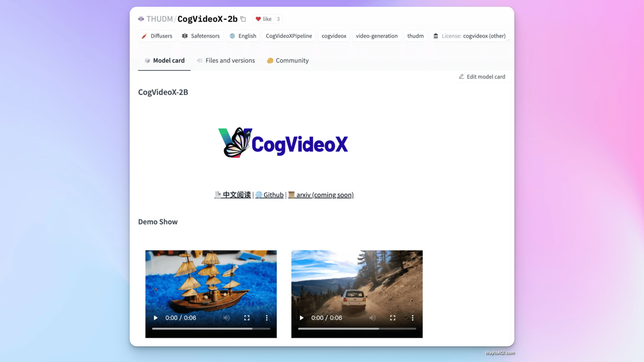Open the arxiv (coming soon) link
Viewport: 644px width, 362px height.
pyautogui.click(x=321, y=195)
